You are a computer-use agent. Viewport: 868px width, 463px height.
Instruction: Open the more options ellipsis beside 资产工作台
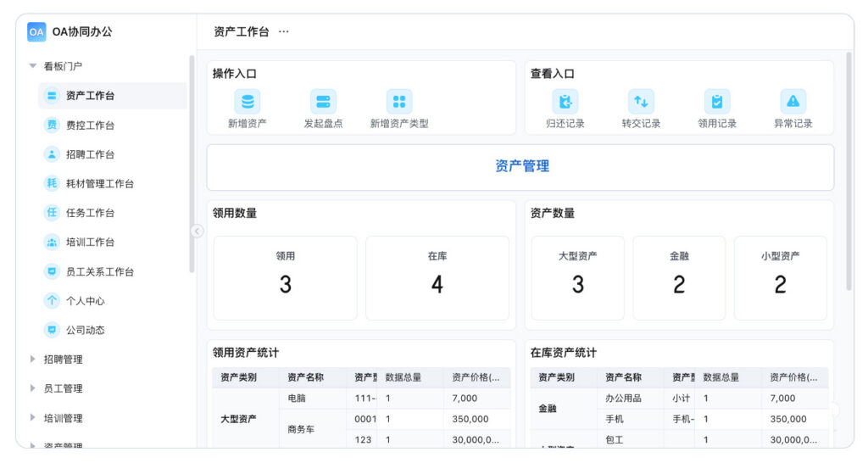[x=284, y=31]
